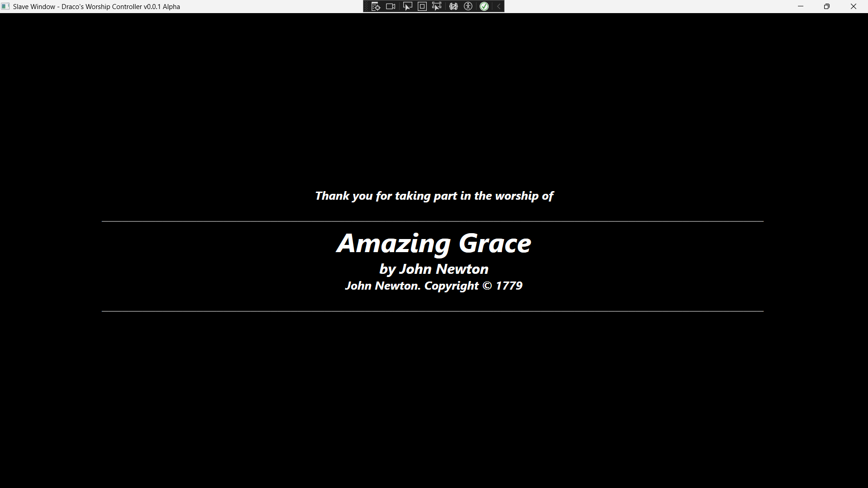
Task: Grab the dotted toolbar drag handle
Action: pyautogui.click(x=366, y=6)
